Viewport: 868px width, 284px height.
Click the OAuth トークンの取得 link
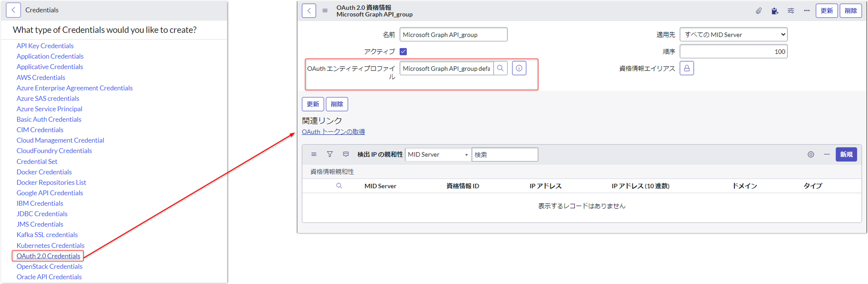[x=333, y=132]
